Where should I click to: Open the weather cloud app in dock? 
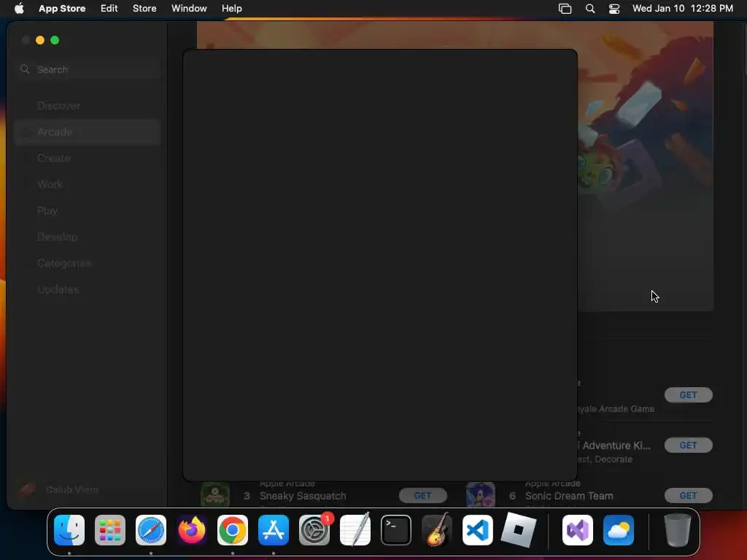point(619,530)
